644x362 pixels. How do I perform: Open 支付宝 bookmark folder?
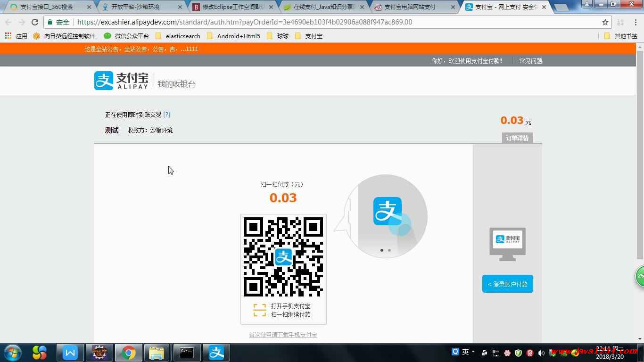click(309, 36)
